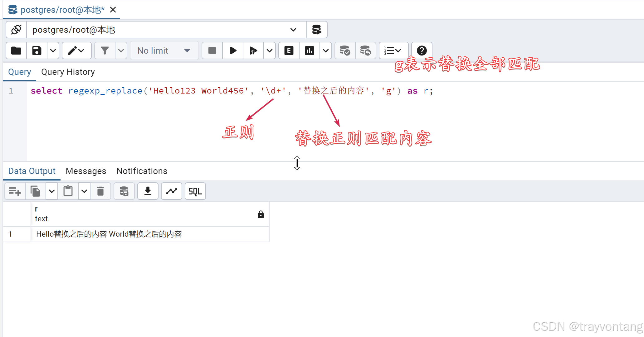Commit the transaction icon
Image resolution: width=644 pixels, height=337 pixels.
[x=345, y=51]
